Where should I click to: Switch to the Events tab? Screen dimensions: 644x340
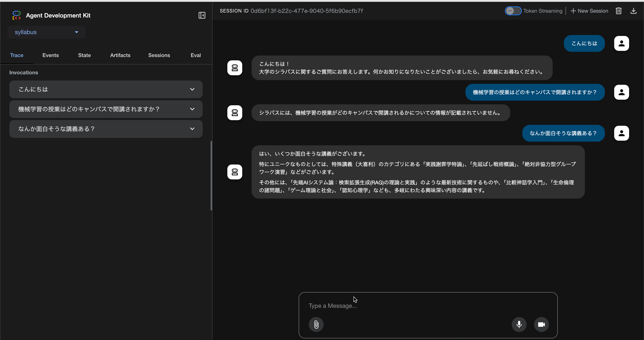[50, 55]
